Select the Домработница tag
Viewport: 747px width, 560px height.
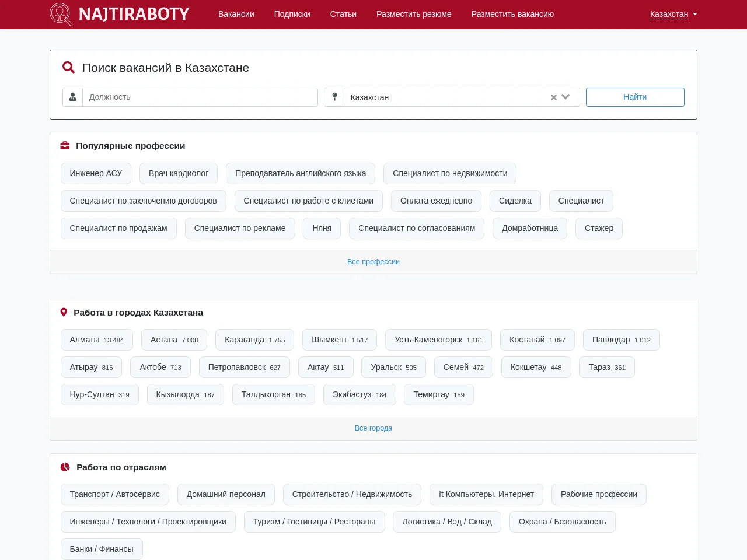tap(530, 228)
